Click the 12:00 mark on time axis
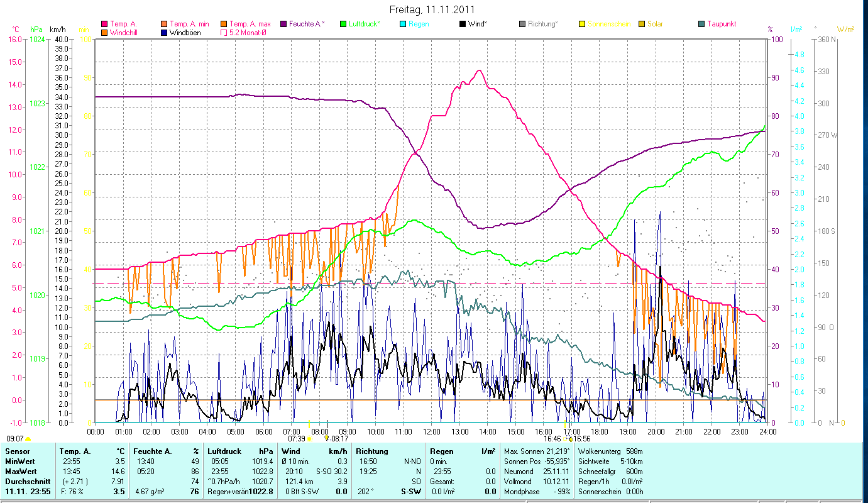This screenshot has height=503, width=868. coord(432,431)
